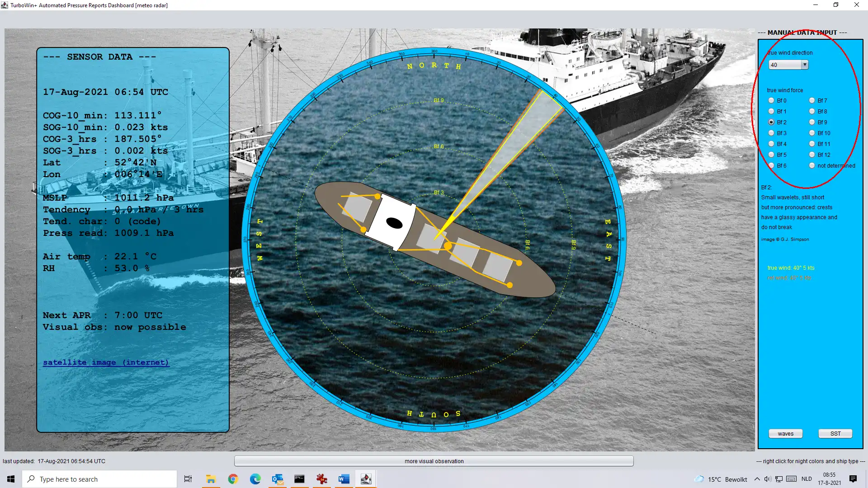Select Bf 7 radio button wind force
This screenshot has width=868, height=488.
click(x=812, y=100)
